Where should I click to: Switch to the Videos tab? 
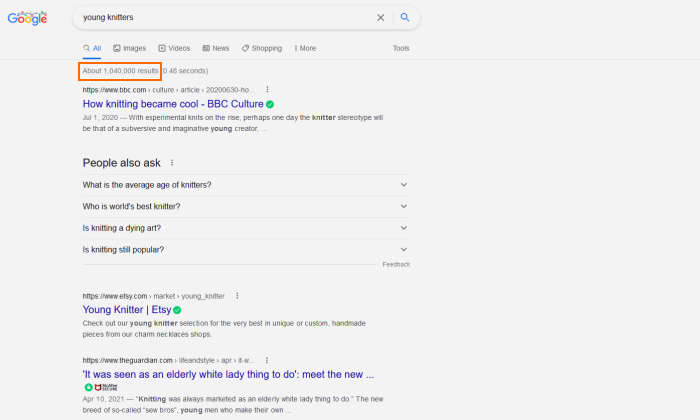click(x=174, y=48)
